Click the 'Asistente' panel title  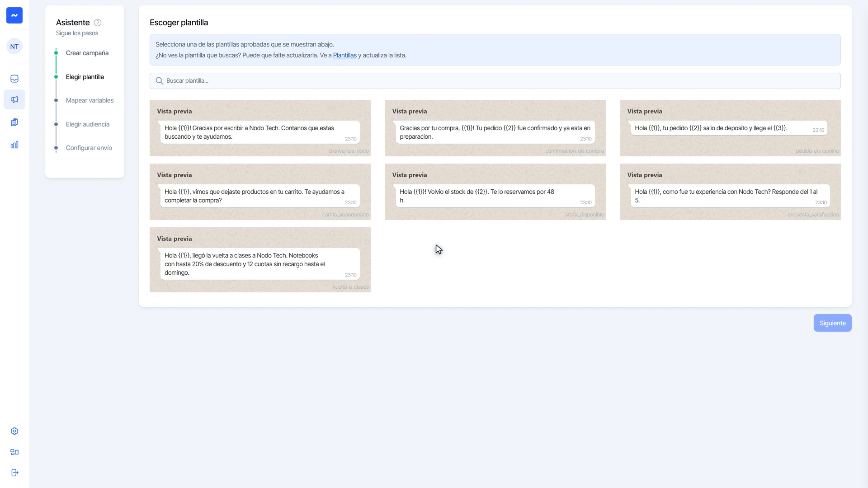tap(73, 23)
